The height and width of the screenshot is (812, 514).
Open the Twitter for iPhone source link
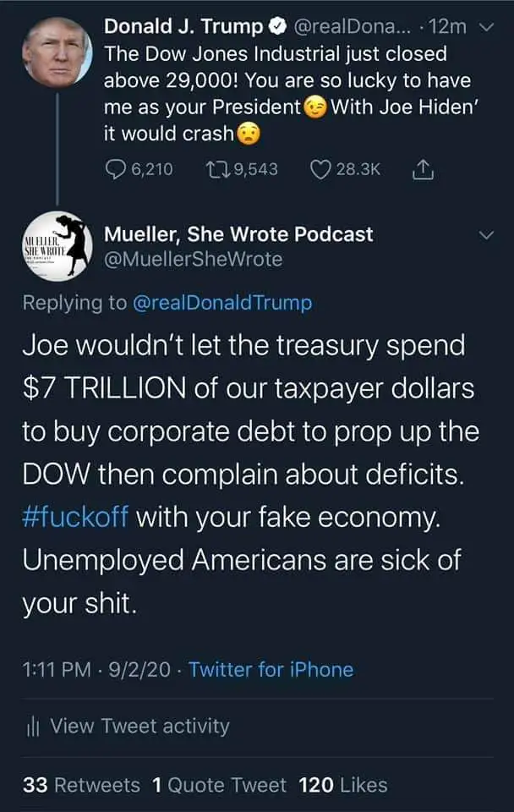pyautogui.click(x=271, y=670)
